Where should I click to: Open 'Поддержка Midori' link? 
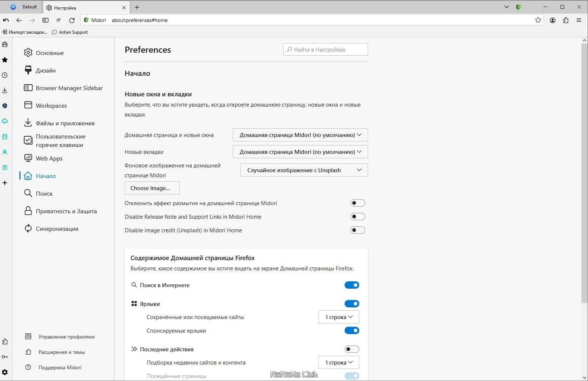53,367
